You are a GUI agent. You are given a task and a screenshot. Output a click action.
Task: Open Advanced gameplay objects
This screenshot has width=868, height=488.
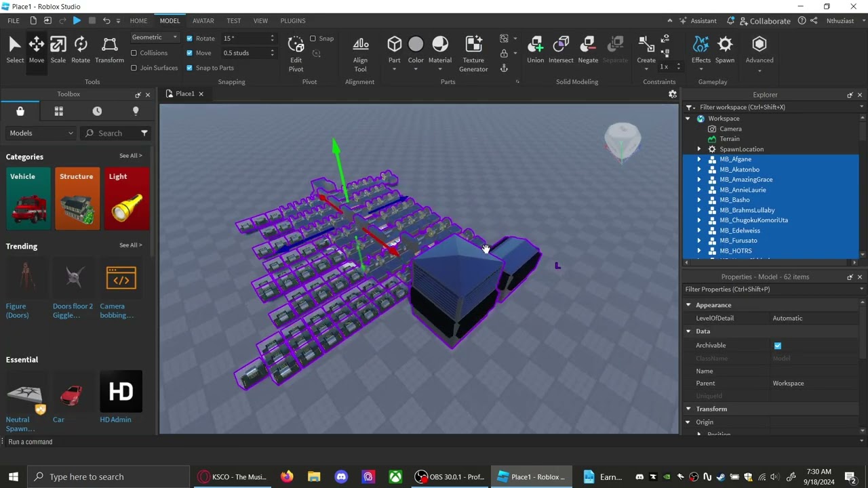pyautogui.click(x=759, y=50)
